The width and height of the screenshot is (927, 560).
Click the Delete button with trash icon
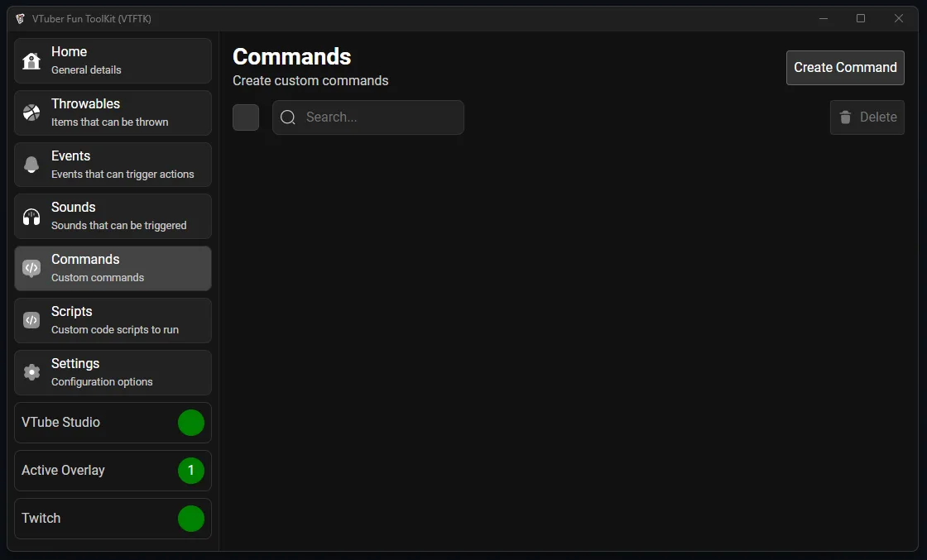pos(867,117)
